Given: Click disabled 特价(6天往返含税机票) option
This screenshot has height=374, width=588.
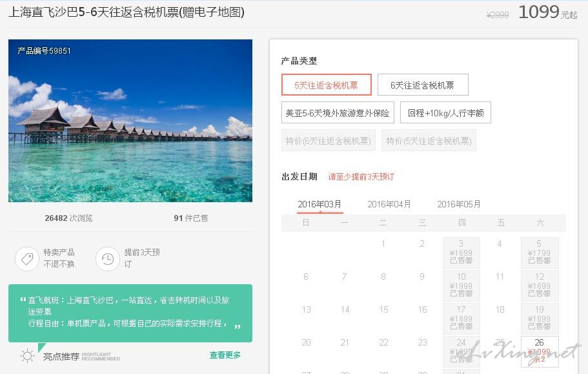Looking at the screenshot, I should pos(328,140).
